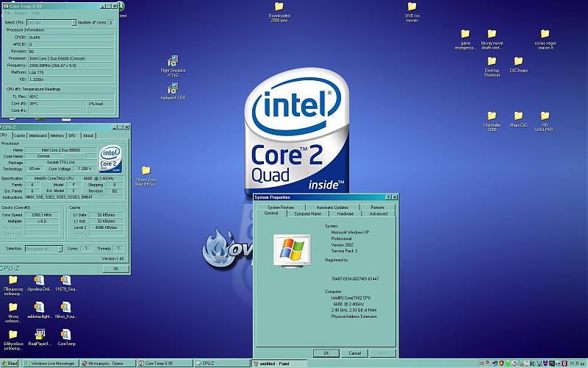Open the File menu in Core Temp
588x368 pixels.
click(x=7, y=13)
